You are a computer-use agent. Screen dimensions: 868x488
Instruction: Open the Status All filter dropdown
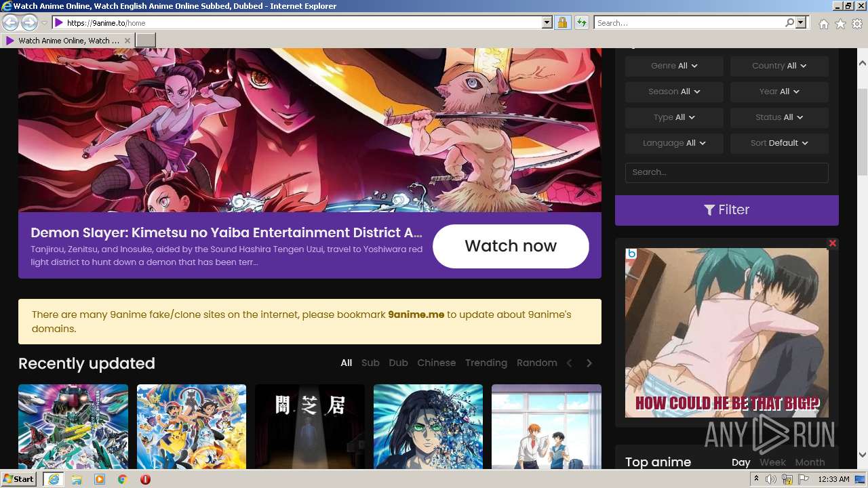779,117
